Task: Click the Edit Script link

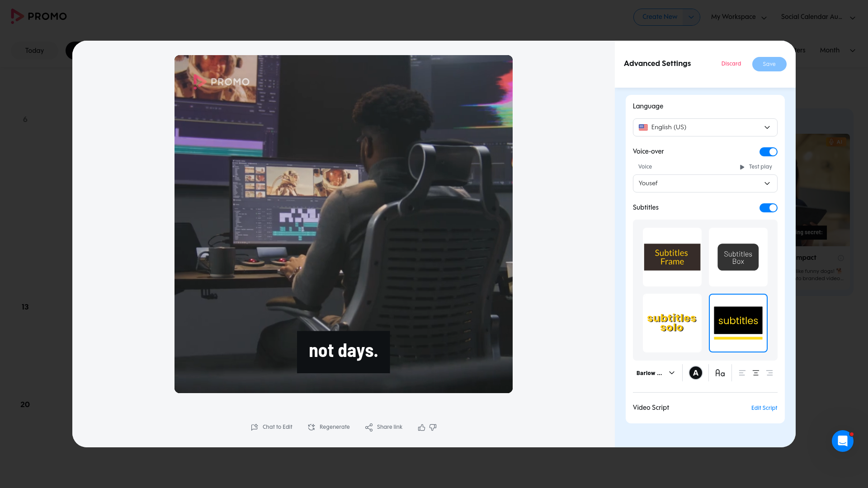Action: coord(764,408)
